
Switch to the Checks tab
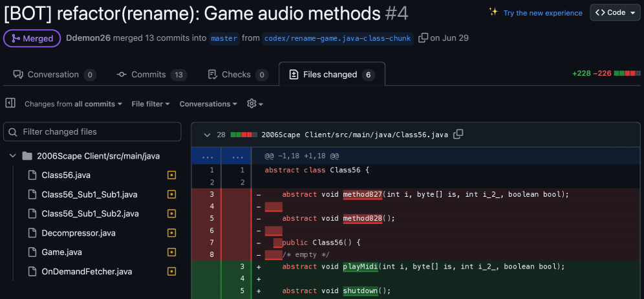click(238, 74)
